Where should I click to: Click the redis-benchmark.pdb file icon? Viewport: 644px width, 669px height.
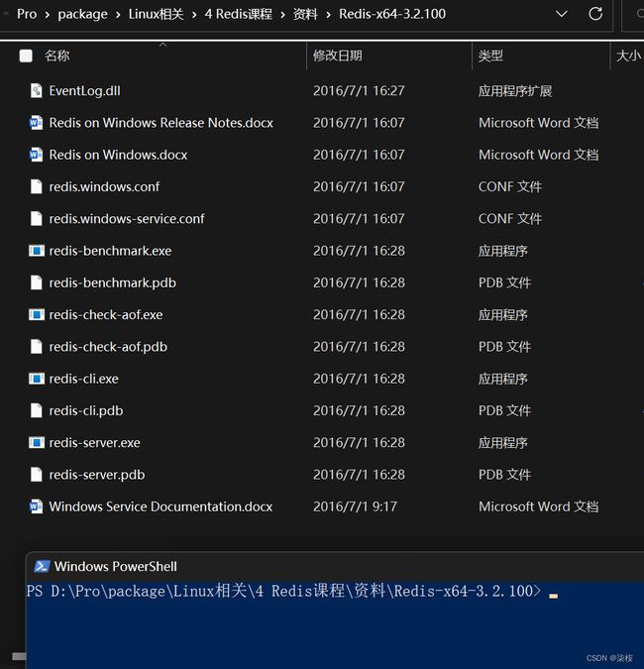37,282
